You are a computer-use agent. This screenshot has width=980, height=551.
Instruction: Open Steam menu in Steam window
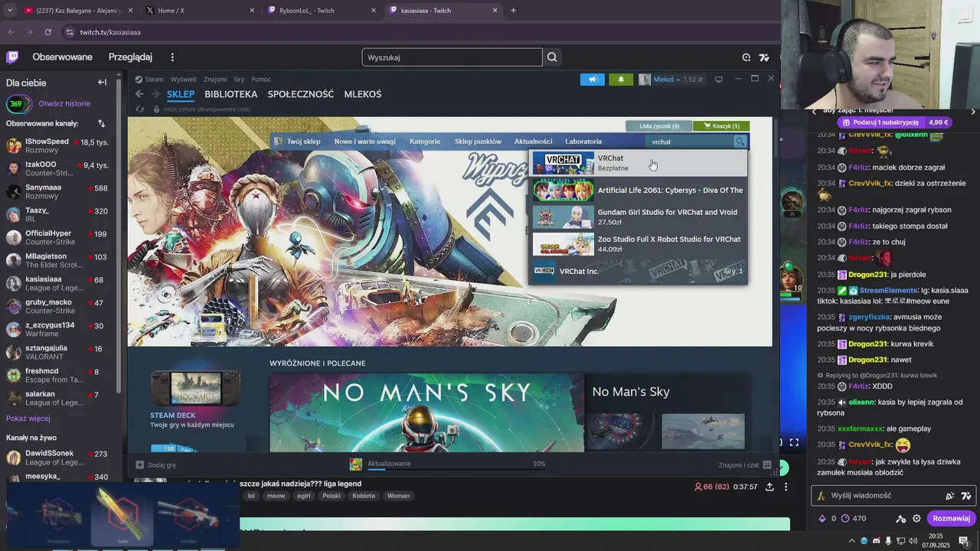154,80
